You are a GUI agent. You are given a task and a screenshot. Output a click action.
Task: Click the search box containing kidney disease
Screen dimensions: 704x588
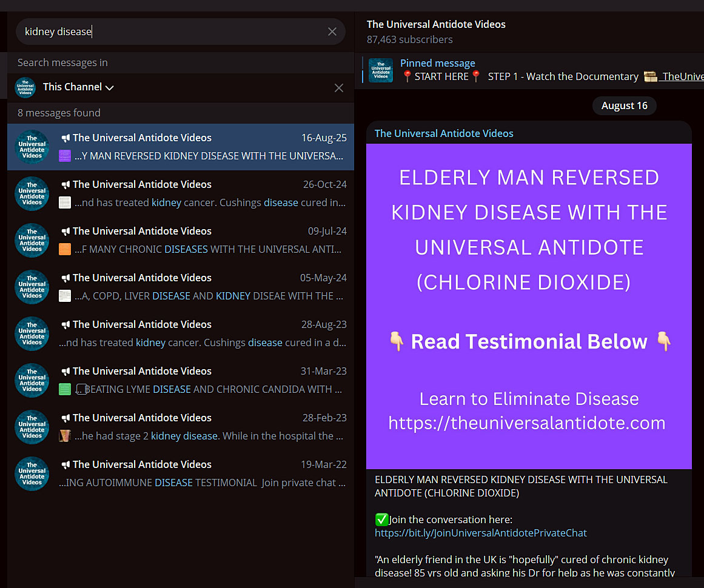[x=170, y=32]
